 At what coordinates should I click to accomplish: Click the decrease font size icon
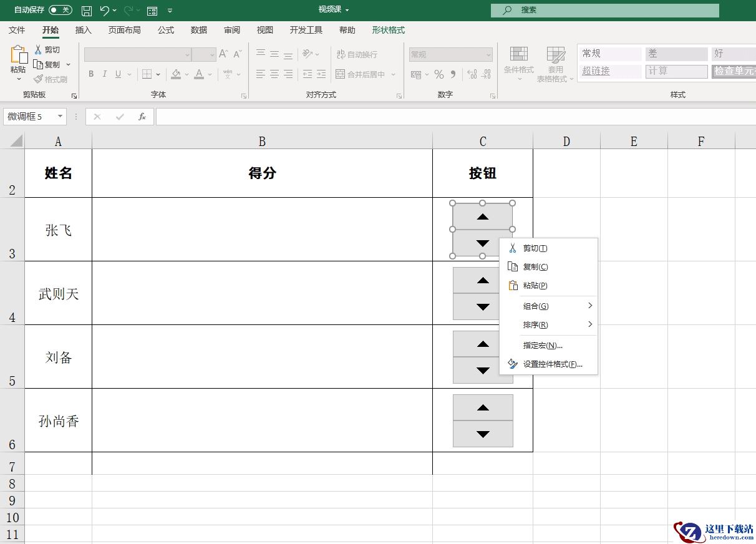coord(238,54)
